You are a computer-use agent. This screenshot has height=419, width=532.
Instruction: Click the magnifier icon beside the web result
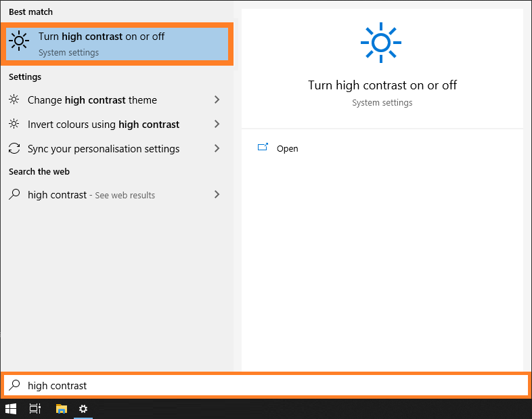[x=14, y=194]
